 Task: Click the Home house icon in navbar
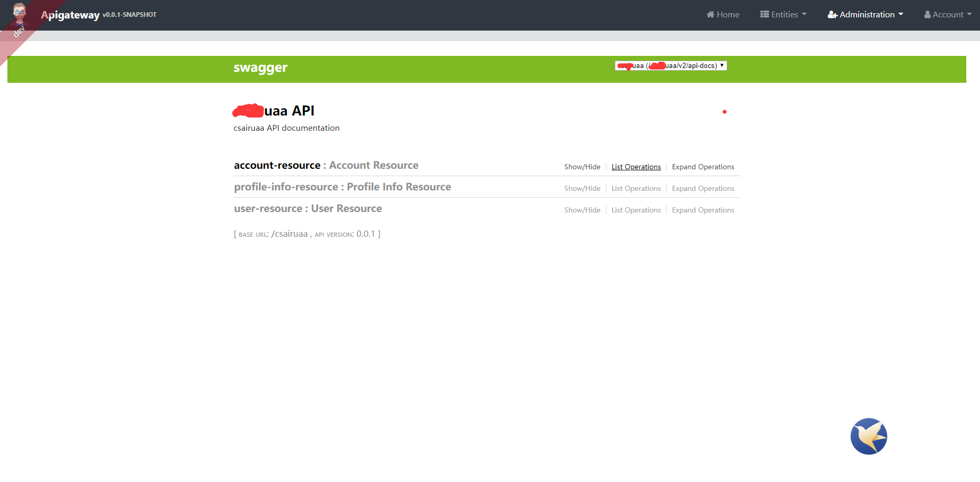(x=710, y=14)
